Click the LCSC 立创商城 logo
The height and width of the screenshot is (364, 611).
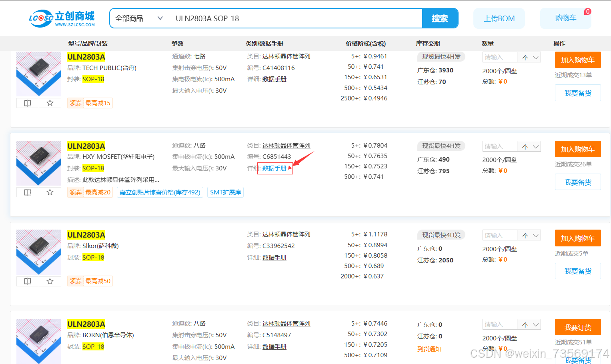(x=62, y=18)
